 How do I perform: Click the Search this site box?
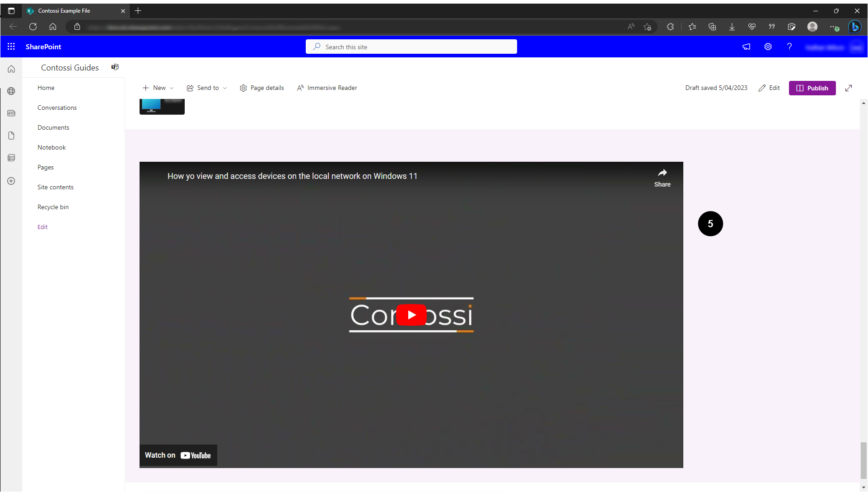point(411,47)
